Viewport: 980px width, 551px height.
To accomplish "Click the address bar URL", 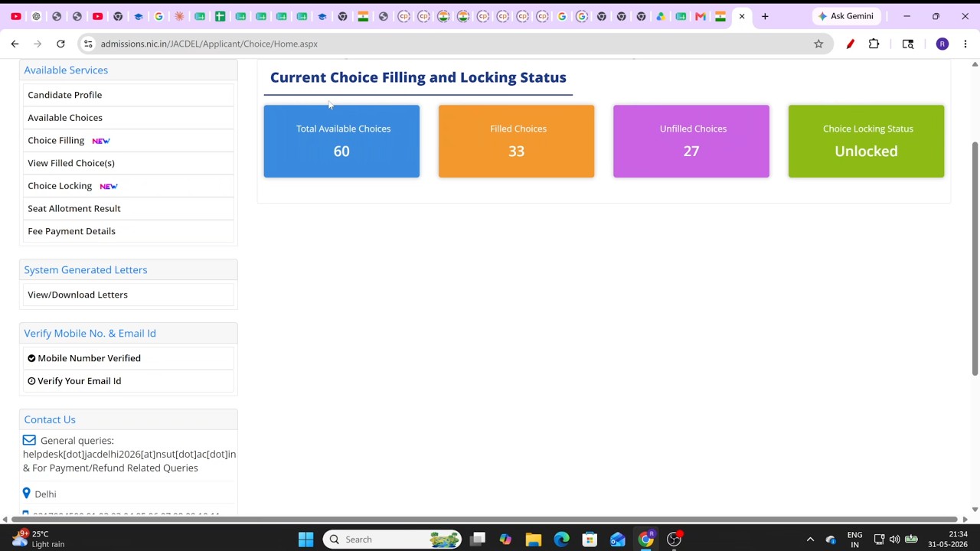I will (209, 44).
